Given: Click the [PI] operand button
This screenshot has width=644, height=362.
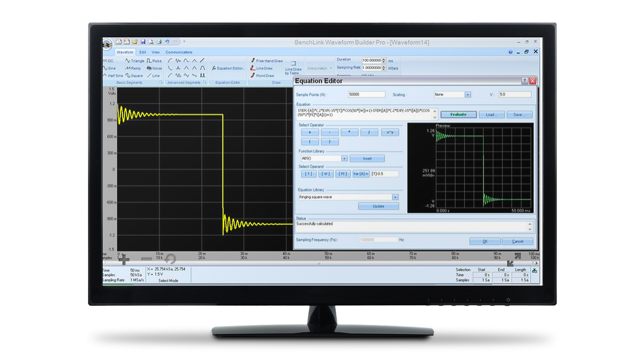Looking at the screenshot, I should (343, 174).
